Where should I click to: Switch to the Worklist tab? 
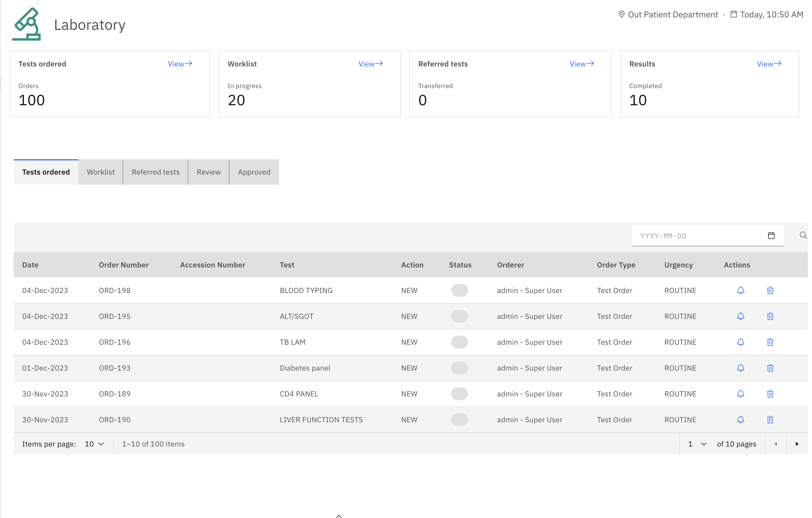tap(101, 172)
